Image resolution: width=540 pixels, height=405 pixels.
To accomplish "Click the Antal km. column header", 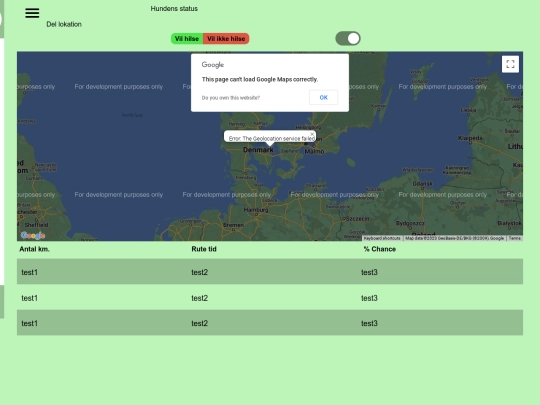I will pyautogui.click(x=34, y=249).
